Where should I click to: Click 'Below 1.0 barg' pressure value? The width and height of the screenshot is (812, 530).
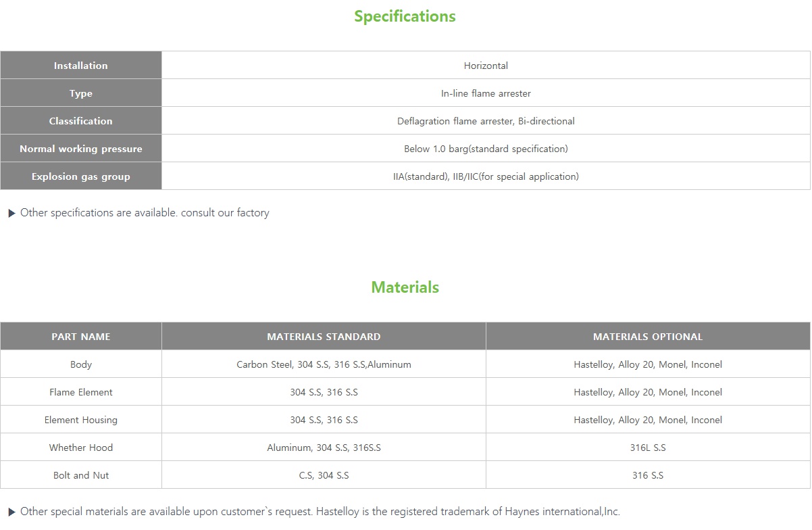point(486,149)
